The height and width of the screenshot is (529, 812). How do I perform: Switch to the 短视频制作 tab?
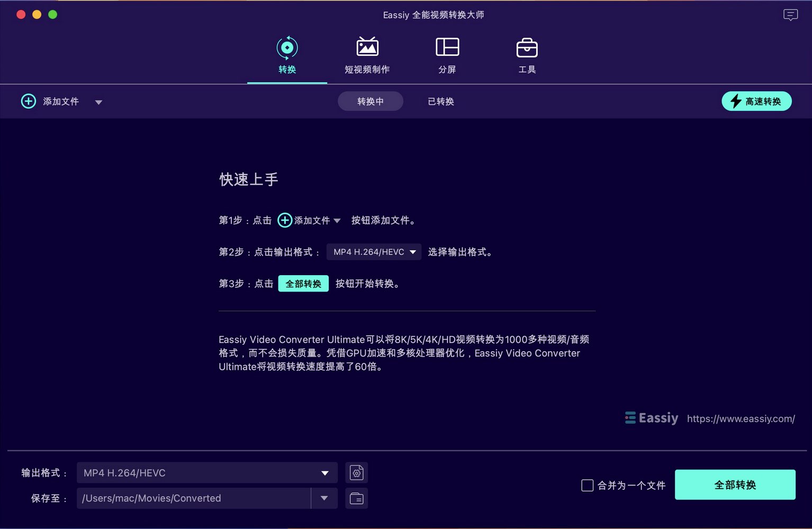point(367,56)
